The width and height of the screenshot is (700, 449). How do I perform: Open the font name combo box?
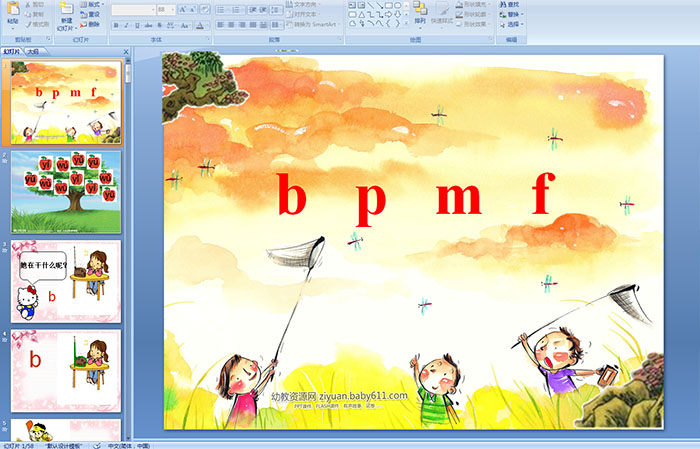[133, 10]
